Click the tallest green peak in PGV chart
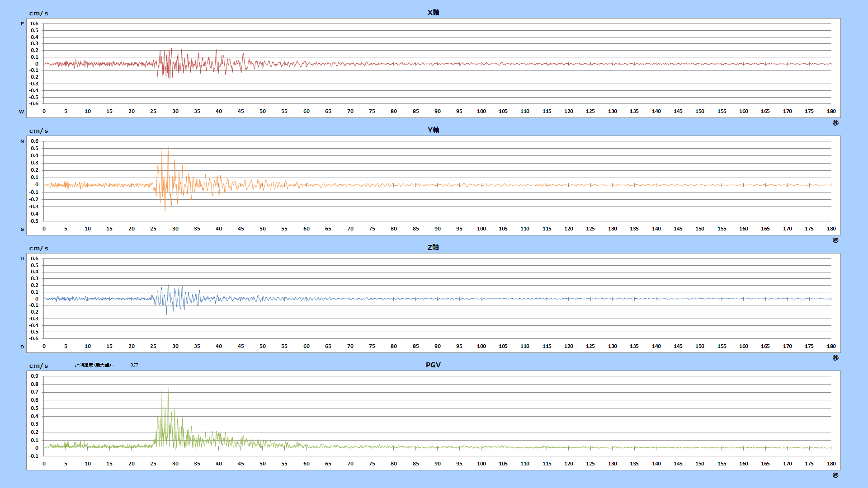Screen dimensions: 868x488 click(x=168, y=389)
